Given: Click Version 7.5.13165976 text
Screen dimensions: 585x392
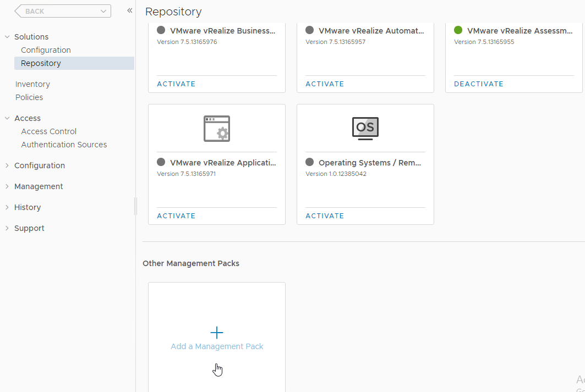Looking at the screenshot, I should point(187,42).
